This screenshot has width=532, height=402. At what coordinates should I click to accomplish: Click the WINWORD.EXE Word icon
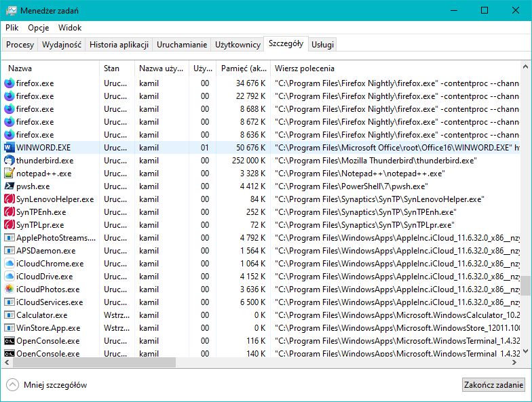tap(9, 147)
